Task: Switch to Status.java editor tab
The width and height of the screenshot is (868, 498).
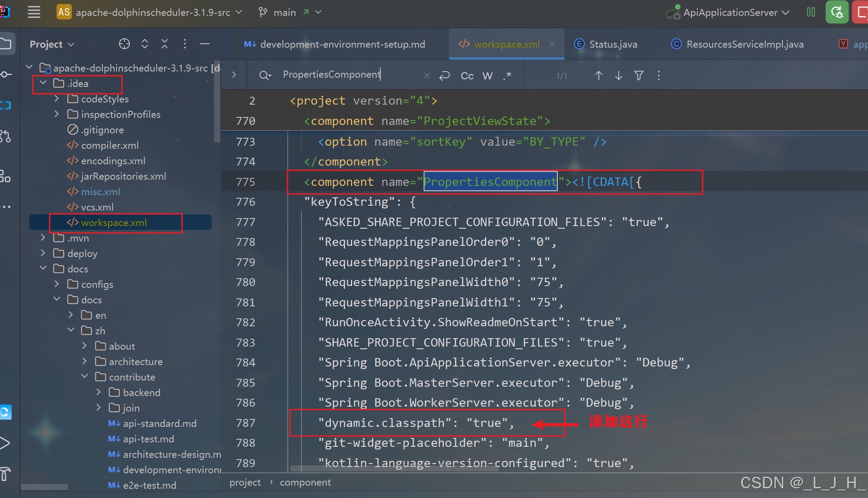Action: click(612, 44)
